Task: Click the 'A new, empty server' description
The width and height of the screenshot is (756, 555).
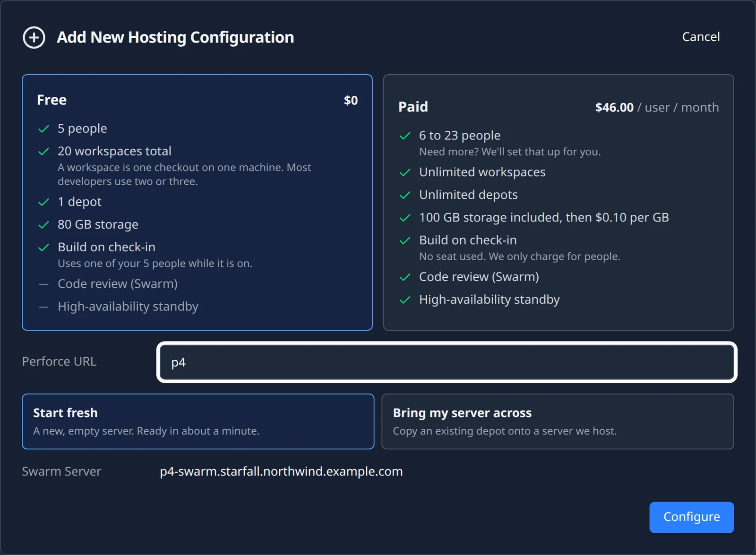Action: coord(146,431)
